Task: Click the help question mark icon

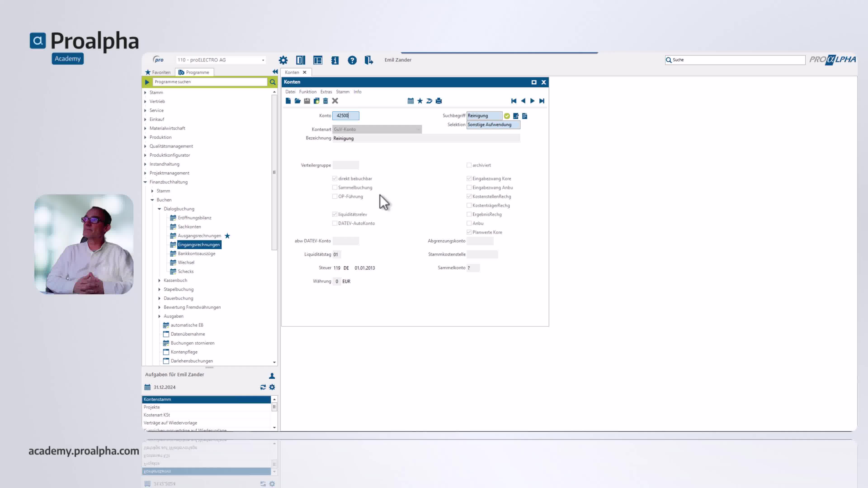Action: coord(352,60)
